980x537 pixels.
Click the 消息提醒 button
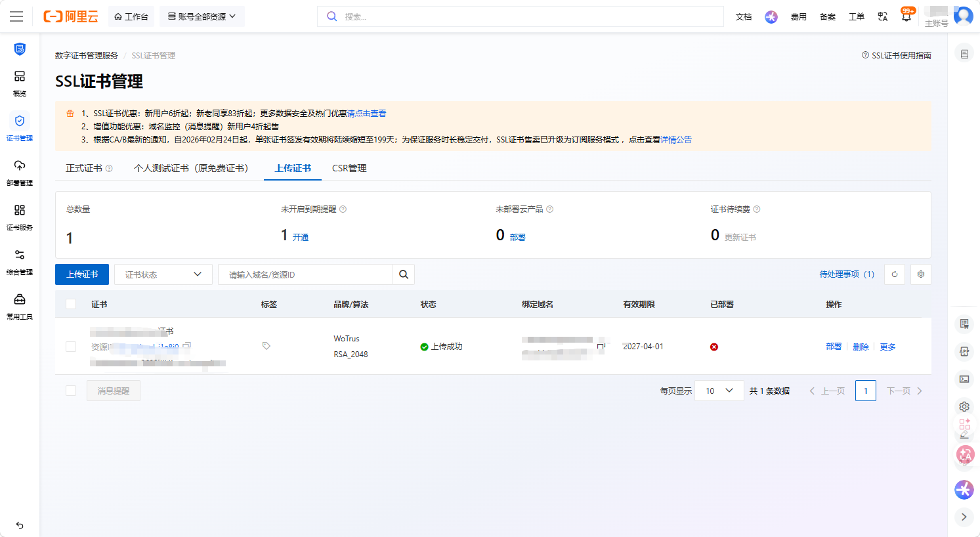(114, 391)
